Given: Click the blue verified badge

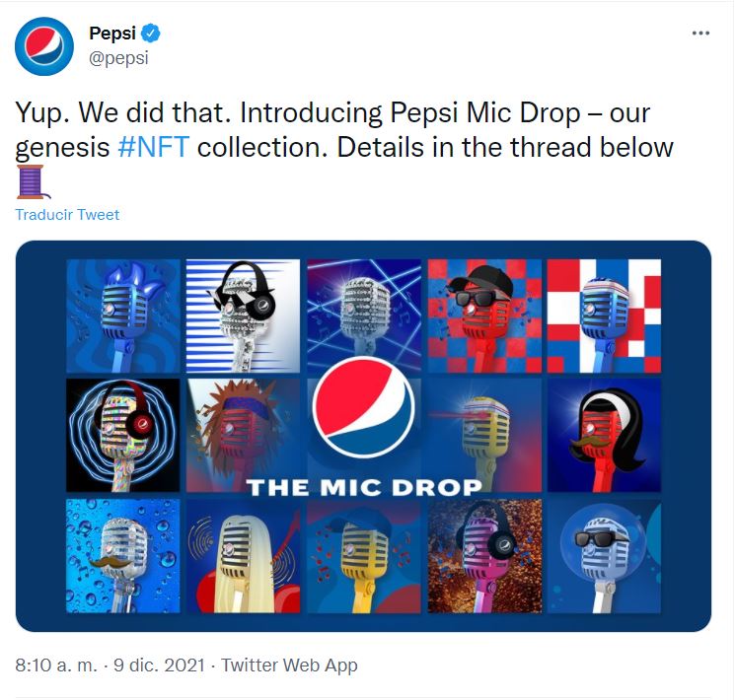Looking at the screenshot, I should (x=151, y=33).
